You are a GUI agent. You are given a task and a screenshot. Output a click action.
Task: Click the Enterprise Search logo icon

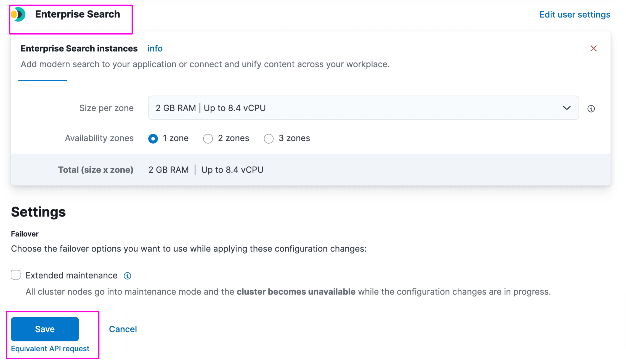point(18,14)
